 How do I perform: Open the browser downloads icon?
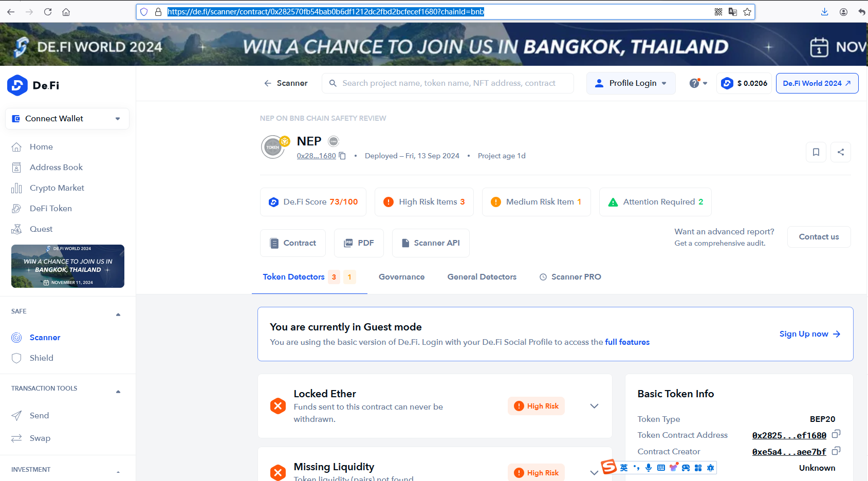tap(824, 12)
